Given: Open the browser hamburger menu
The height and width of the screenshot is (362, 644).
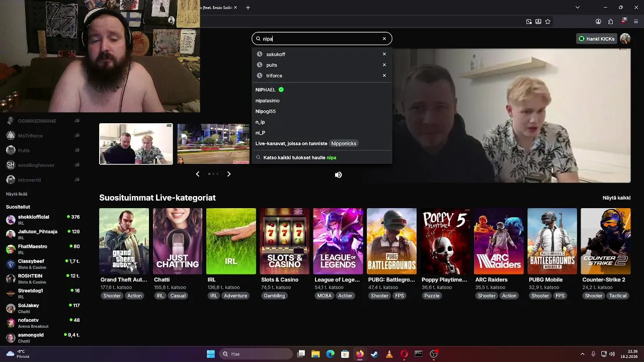Looking at the screenshot, I should pyautogui.click(x=636, y=22).
